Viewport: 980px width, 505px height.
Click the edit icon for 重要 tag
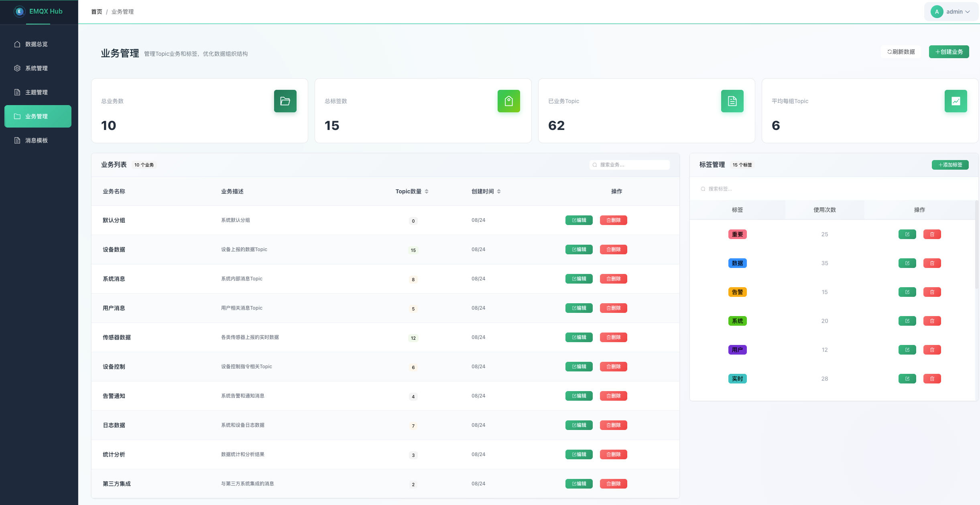[907, 234]
